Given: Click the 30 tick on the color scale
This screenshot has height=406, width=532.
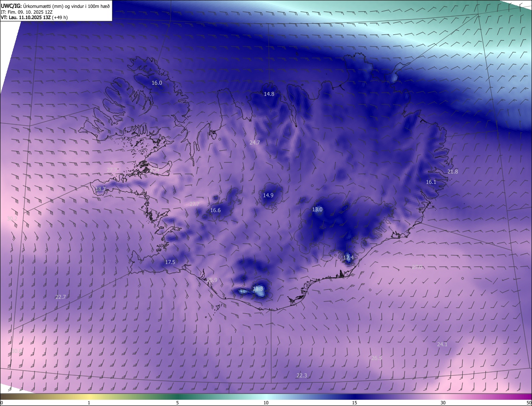Looking at the screenshot, I should 443,403.
